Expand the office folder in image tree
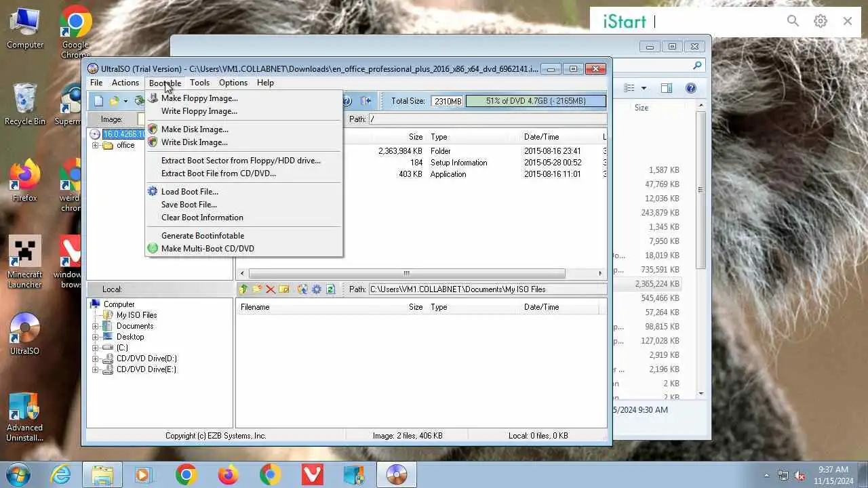 coord(95,145)
